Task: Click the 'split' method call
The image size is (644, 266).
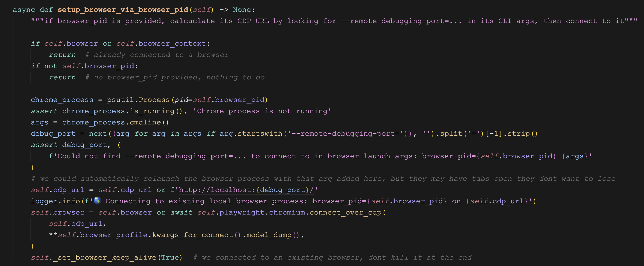Action: (x=451, y=134)
